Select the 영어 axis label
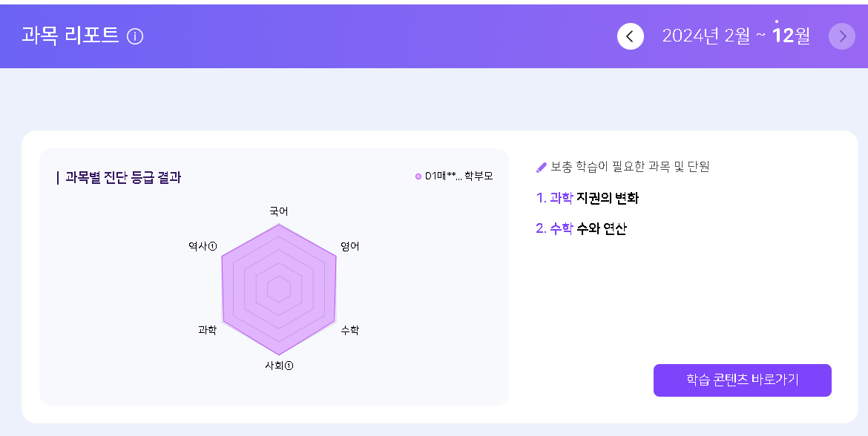The image size is (868, 436). 349,246
